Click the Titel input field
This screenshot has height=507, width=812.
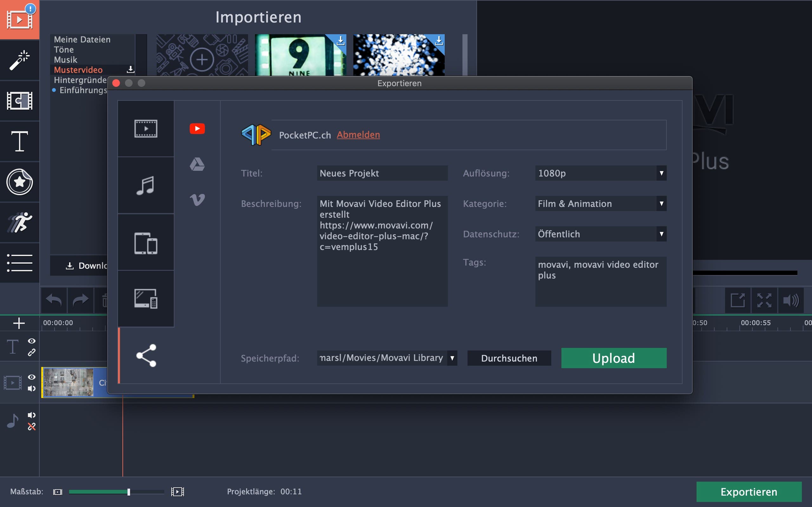click(x=382, y=173)
